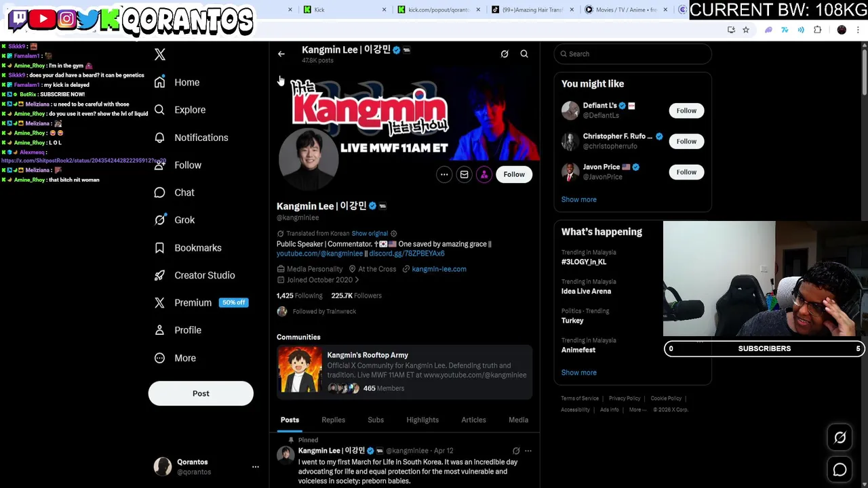The width and height of the screenshot is (868, 488).
Task: Switch to the Subs tab
Action: coord(376,420)
